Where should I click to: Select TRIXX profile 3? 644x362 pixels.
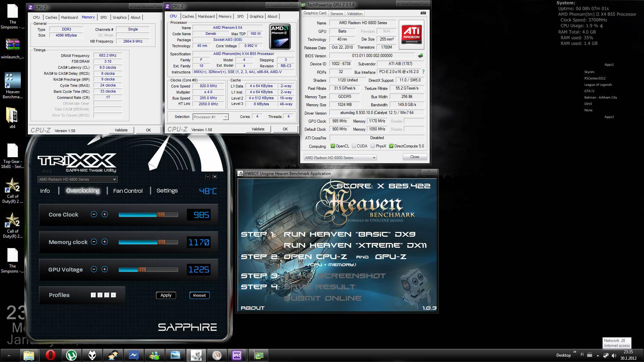(x=107, y=295)
